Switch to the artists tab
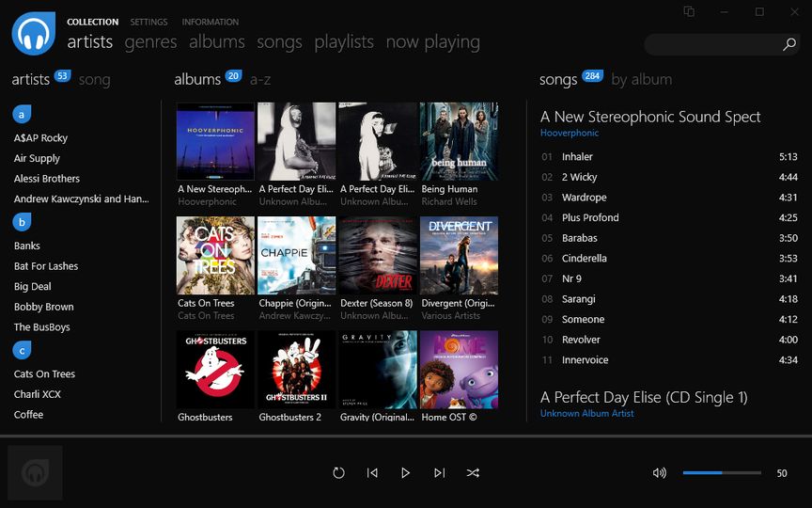 click(89, 42)
